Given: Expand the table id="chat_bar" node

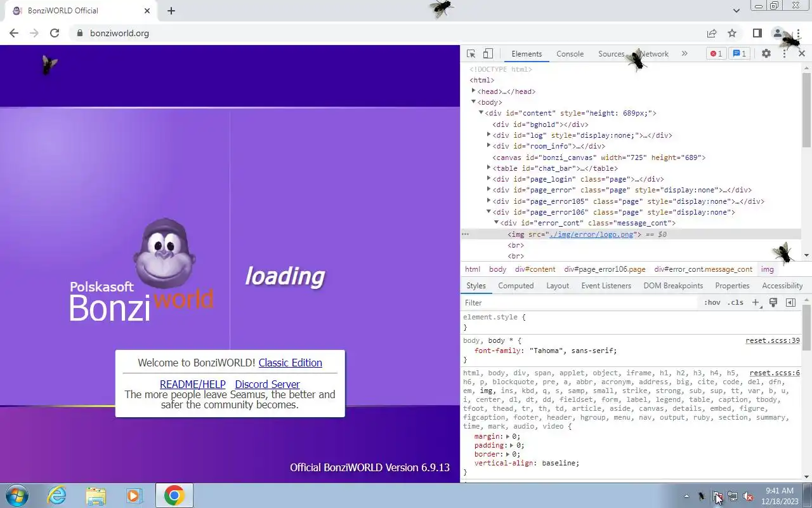Looking at the screenshot, I should tap(489, 168).
